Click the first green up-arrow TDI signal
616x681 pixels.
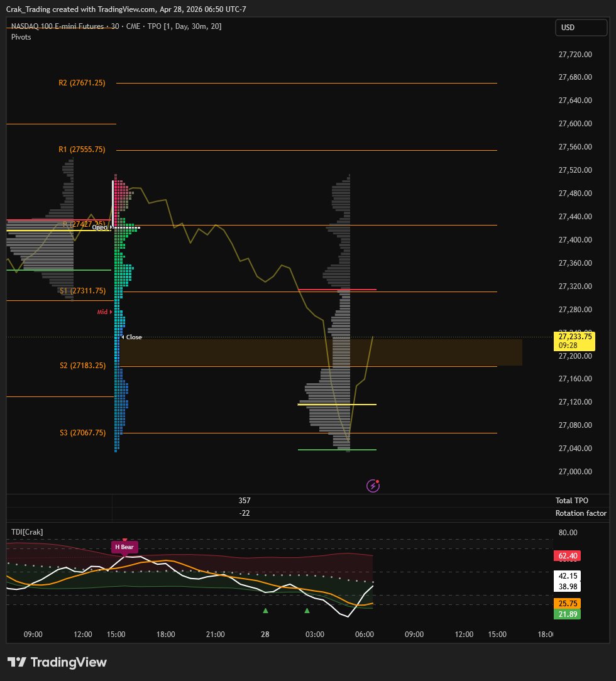click(265, 611)
